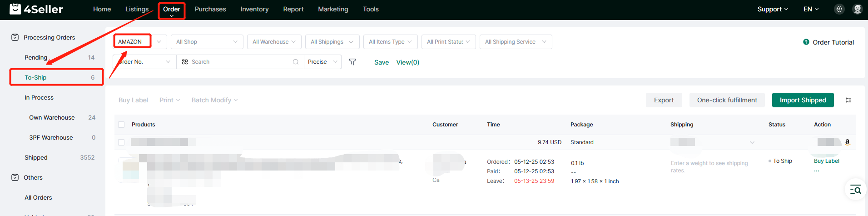Screen dimensions: 868x216
Task: Open the Precise match dropdown
Action: coord(323,62)
